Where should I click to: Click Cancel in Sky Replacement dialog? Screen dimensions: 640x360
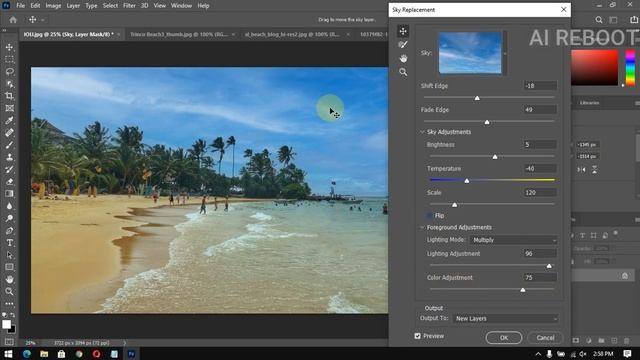tap(545, 338)
